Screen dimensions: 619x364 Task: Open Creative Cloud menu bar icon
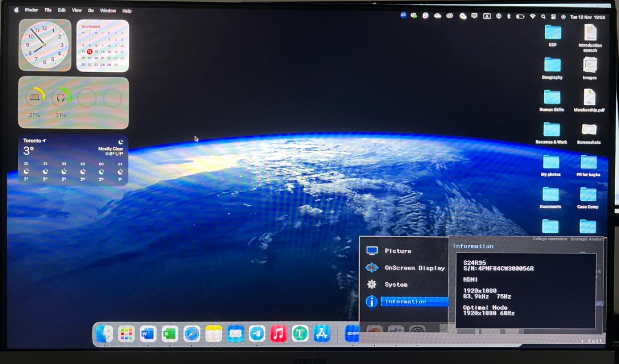[x=450, y=16]
